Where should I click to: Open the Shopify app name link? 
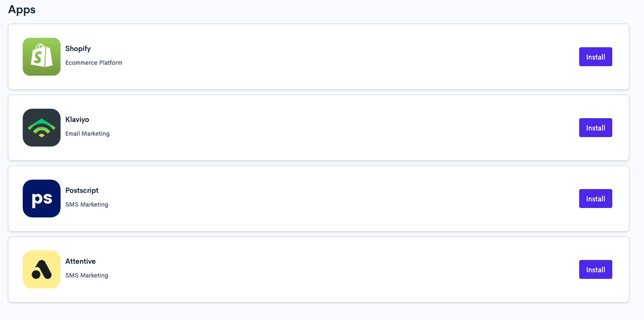[x=78, y=49]
